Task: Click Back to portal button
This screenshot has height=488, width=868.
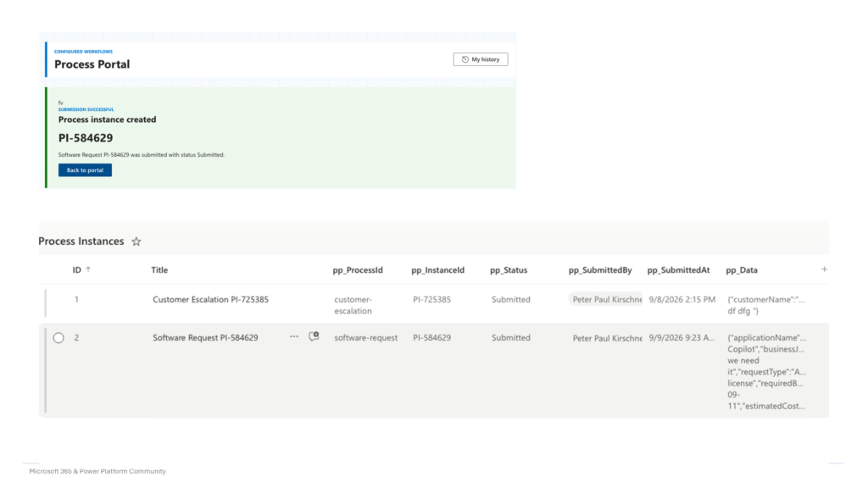Action: (85, 169)
